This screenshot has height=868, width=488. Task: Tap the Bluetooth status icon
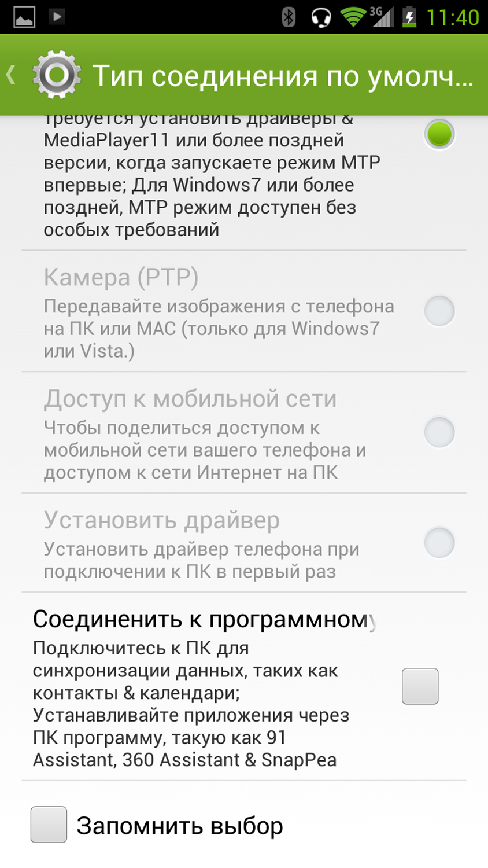(x=288, y=17)
